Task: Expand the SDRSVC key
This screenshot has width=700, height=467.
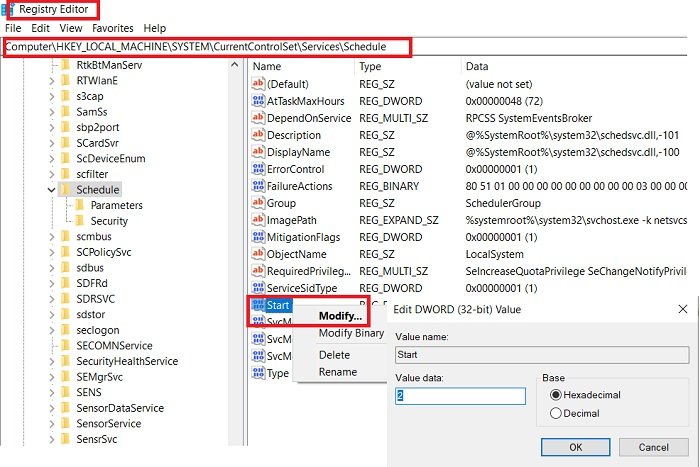Action: coord(51,299)
